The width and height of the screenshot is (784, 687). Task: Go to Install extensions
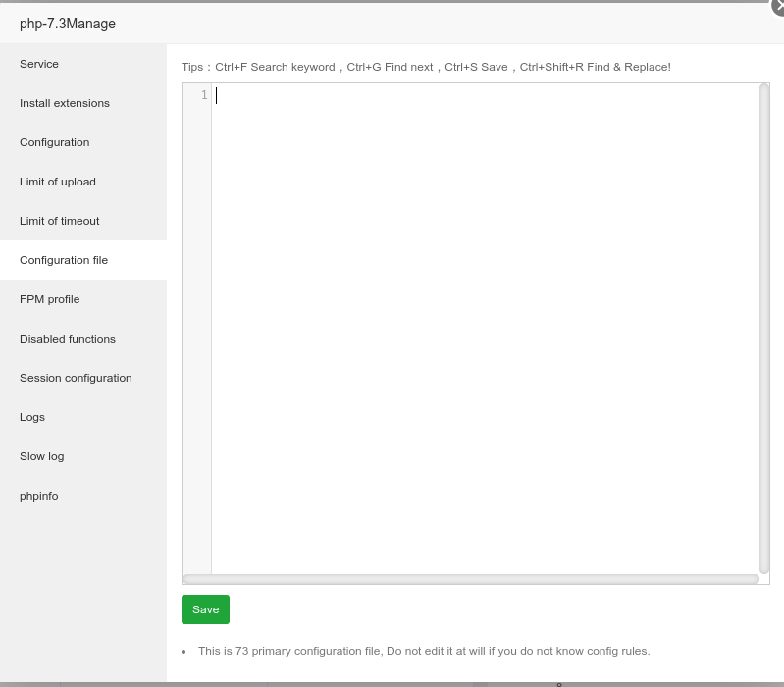65,103
